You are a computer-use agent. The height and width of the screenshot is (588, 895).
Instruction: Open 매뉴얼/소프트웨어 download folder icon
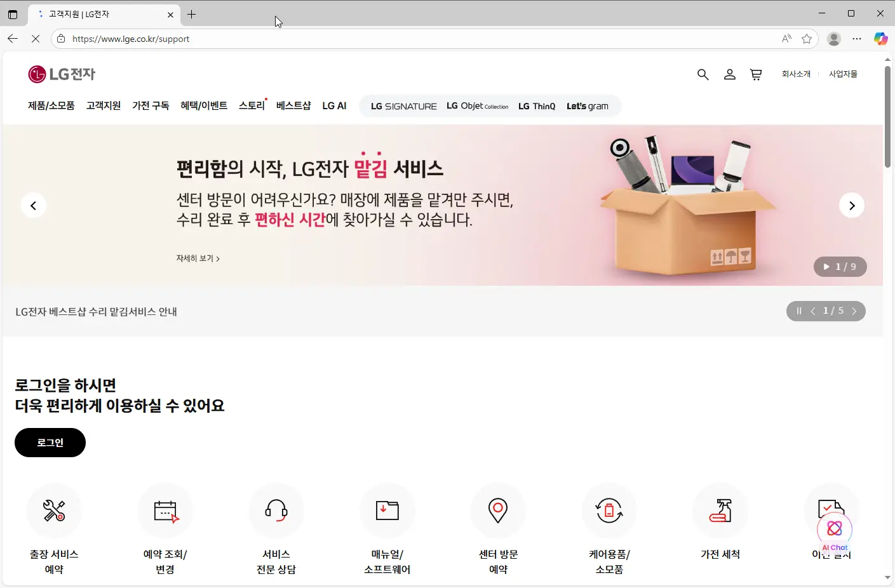[387, 511]
